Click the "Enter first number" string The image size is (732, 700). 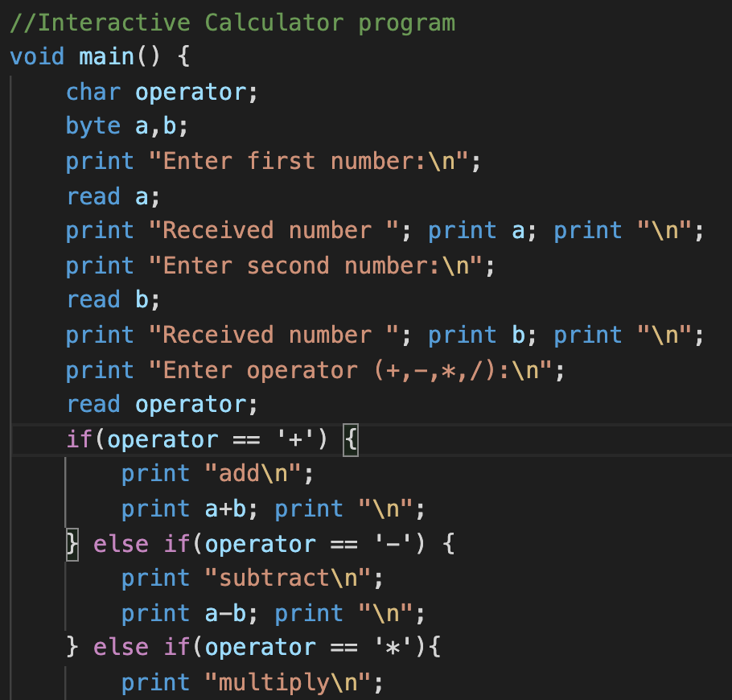(x=314, y=162)
